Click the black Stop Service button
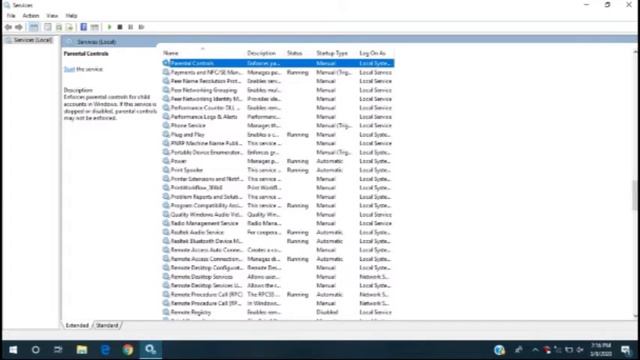The height and width of the screenshot is (360, 640). point(120,27)
